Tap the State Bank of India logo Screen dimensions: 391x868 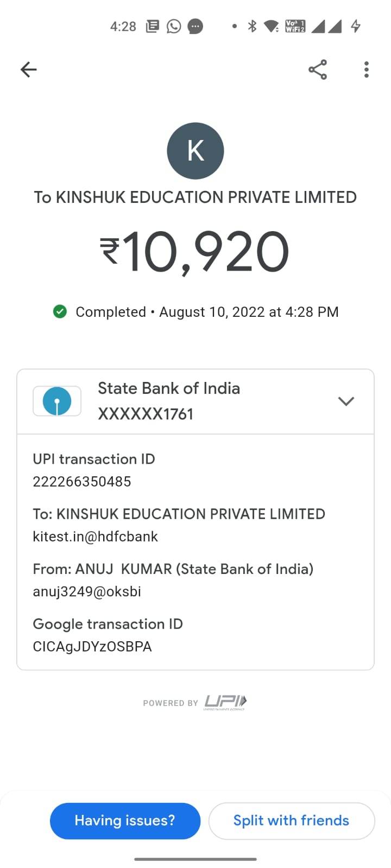[57, 401]
